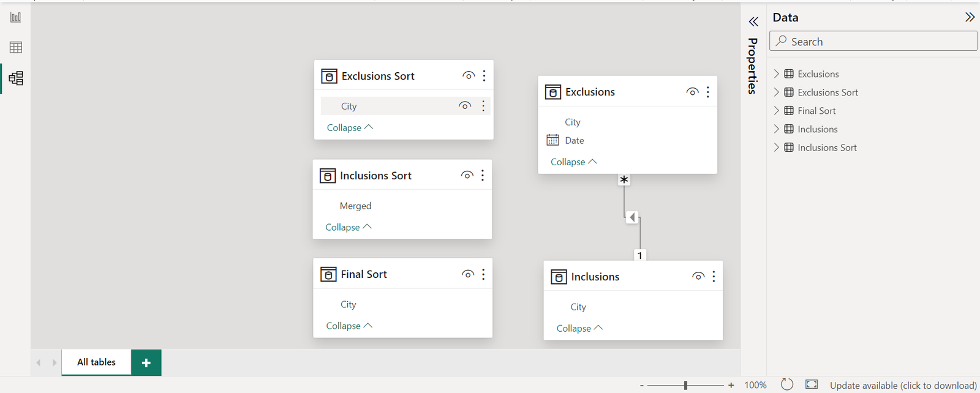Collapse the Final Sort table card
The height and width of the screenshot is (393, 980).
[x=349, y=326]
